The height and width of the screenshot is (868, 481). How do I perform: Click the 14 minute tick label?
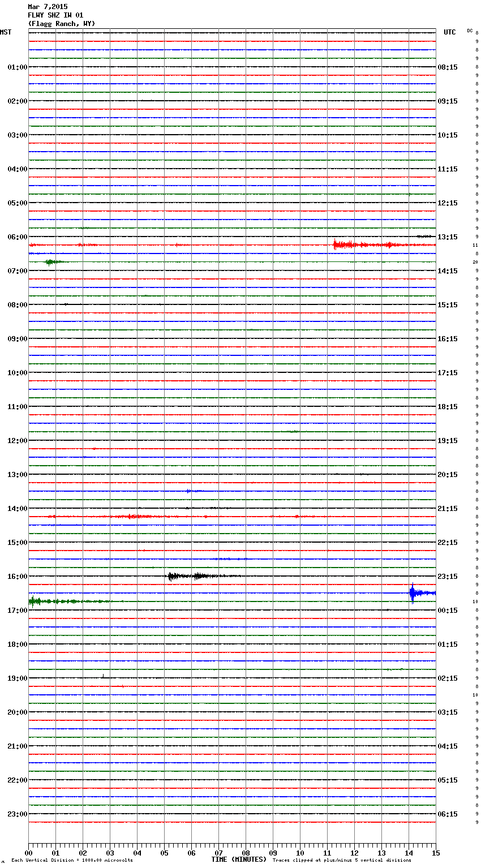point(409,853)
